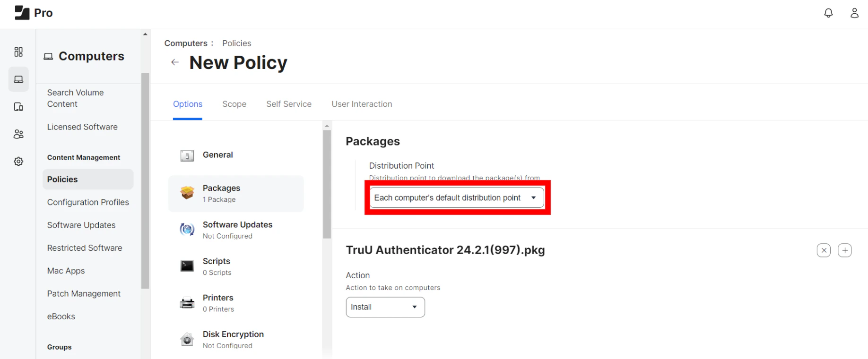Image resolution: width=868 pixels, height=359 pixels.
Task: Click the sidebar scroll-up arrow
Action: pos(145,34)
